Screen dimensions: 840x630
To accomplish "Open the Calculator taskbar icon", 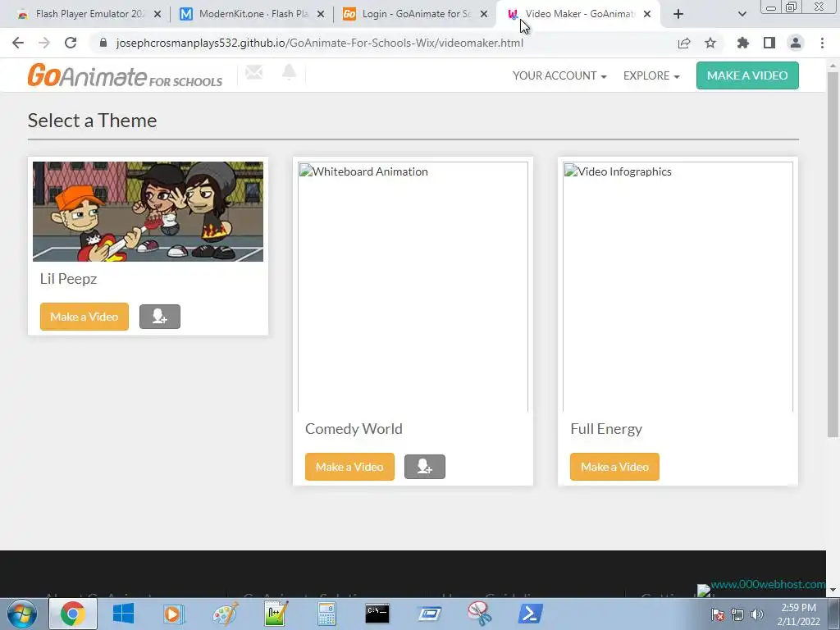I will (326, 614).
